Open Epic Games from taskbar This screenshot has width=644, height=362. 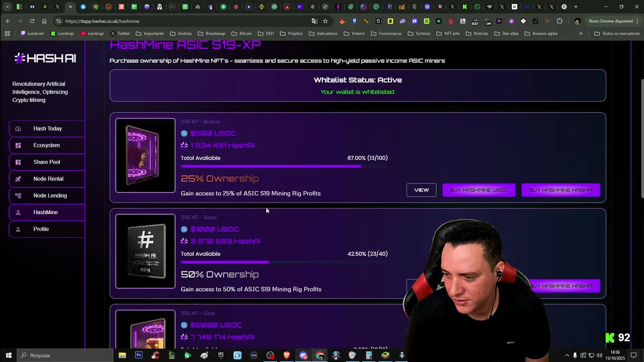pos(221,355)
